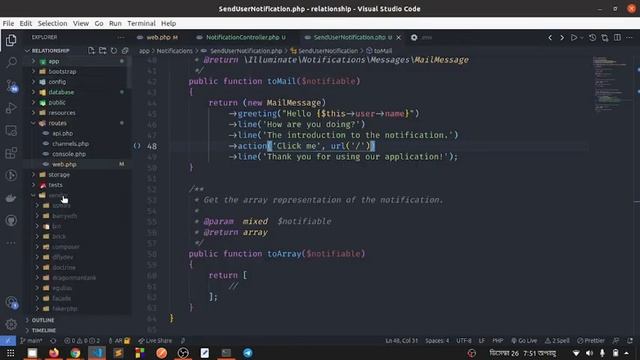Image resolution: width=640 pixels, height=360 pixels.
Task: Open Telegram from the taskbar
Action: point(248,353)
